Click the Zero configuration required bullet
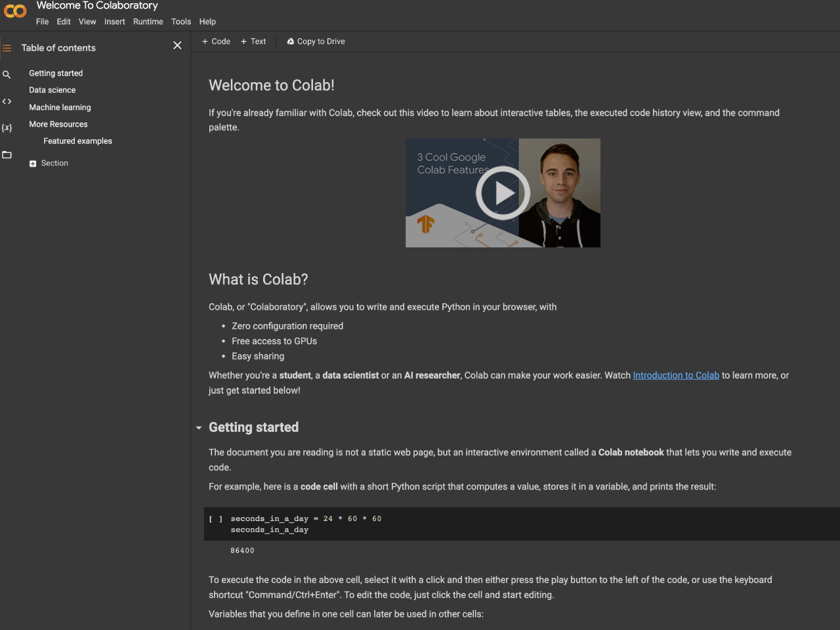 287,326
